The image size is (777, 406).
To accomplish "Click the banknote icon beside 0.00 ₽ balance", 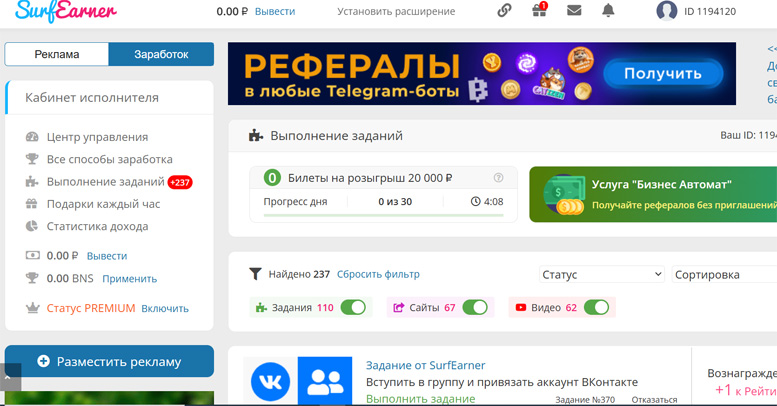I will (x=32, y=255).
